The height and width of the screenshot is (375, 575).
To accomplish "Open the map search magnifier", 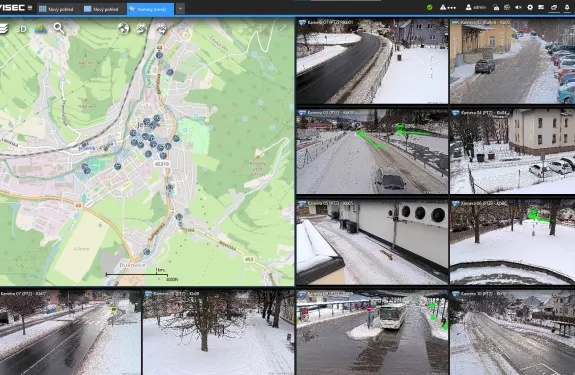I will click(x=59, y=28).
